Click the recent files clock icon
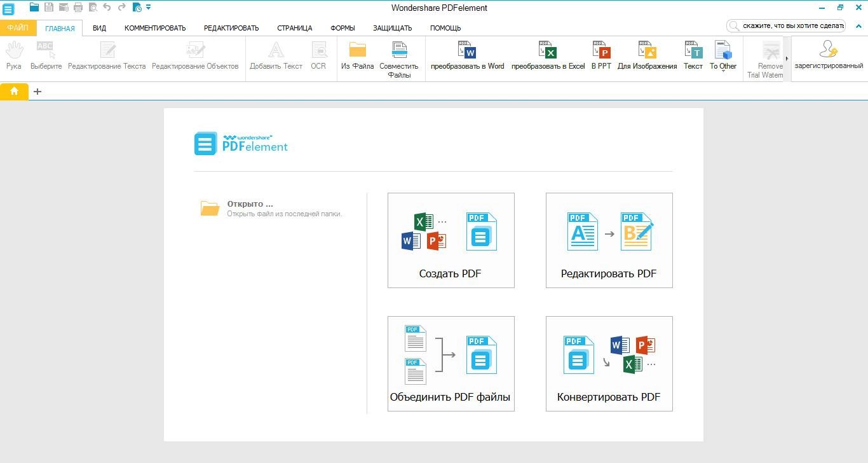 137,8
